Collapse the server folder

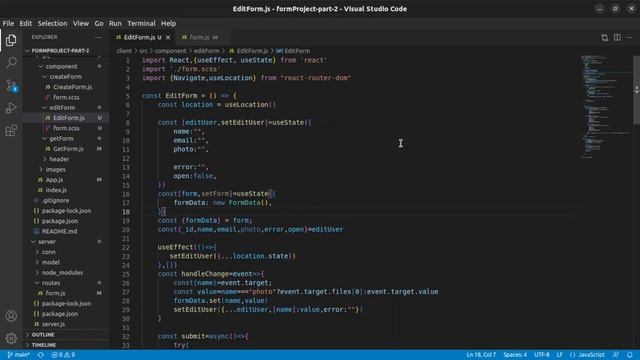pos(47,242)
